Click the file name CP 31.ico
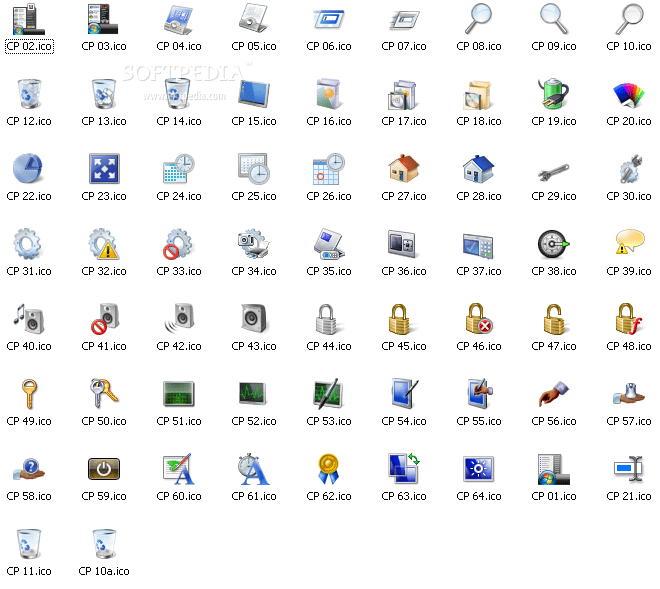This screenshot has width=660, height=589. click(29, 271)
